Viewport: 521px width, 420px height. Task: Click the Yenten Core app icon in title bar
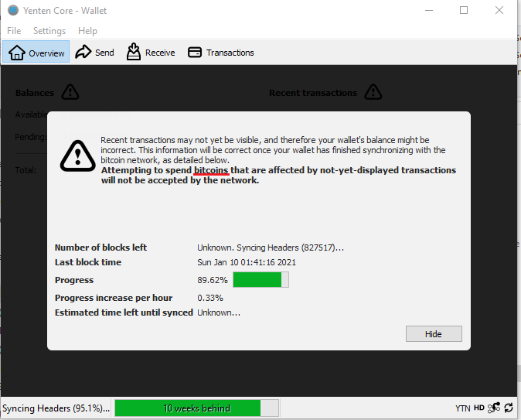tap(13, 10)
